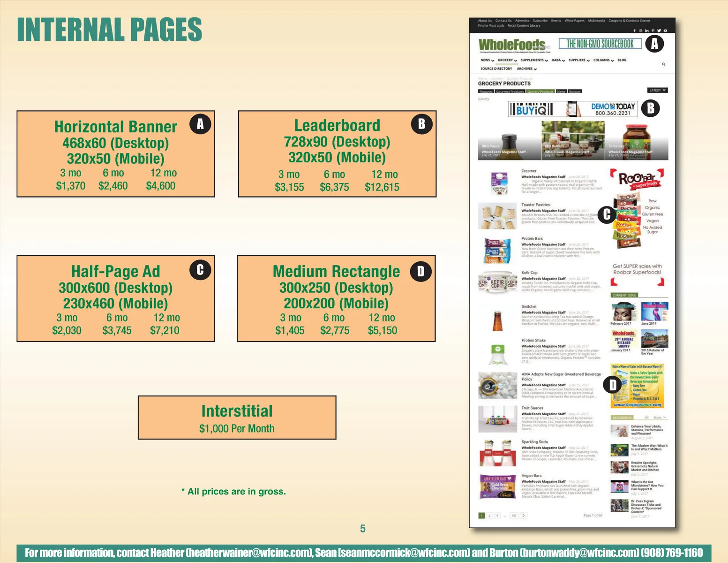Open the Instagram social icon

pyautogui.click(x=641, y=30)
